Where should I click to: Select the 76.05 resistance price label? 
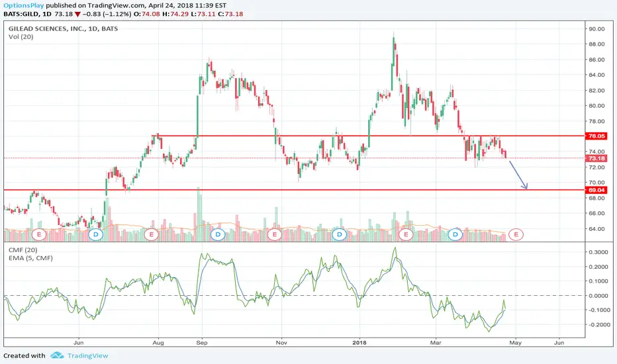[x=596, y=136]
